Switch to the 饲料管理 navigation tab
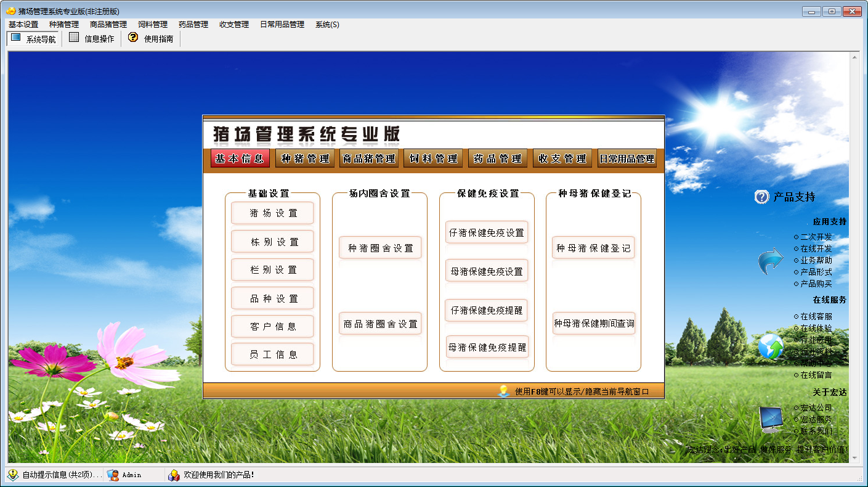 click(x=434, y=158)
